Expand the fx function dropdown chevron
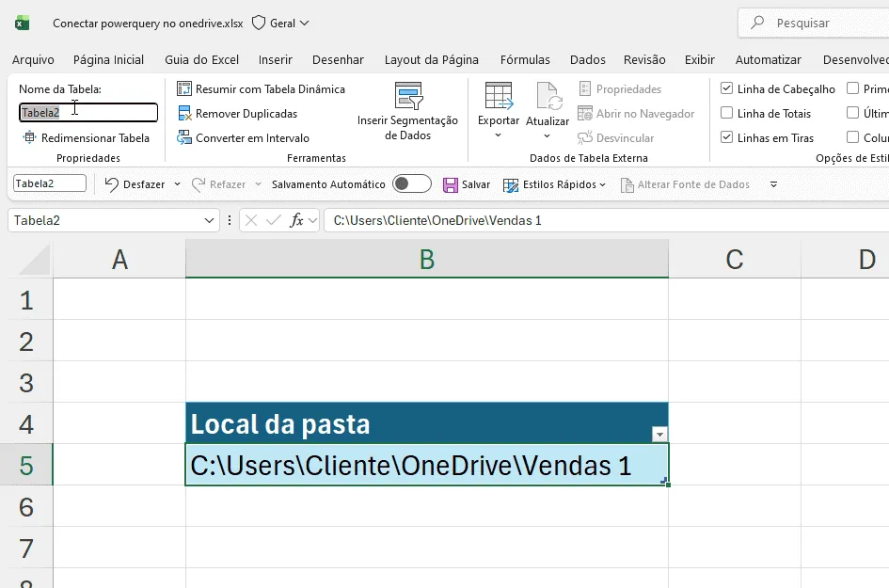This screenshot has height=588, width=889. [x=312, y=220]
